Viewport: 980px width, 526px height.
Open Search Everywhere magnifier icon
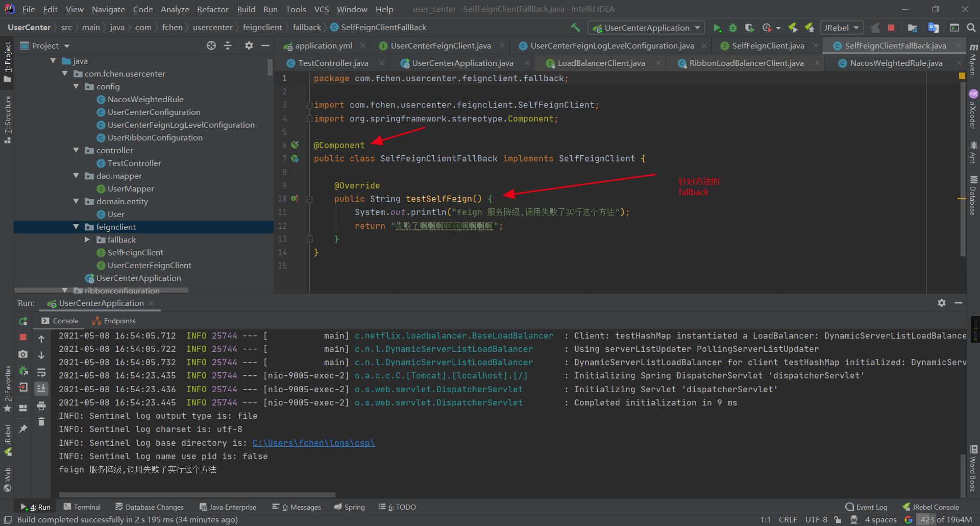click(971, 28)
